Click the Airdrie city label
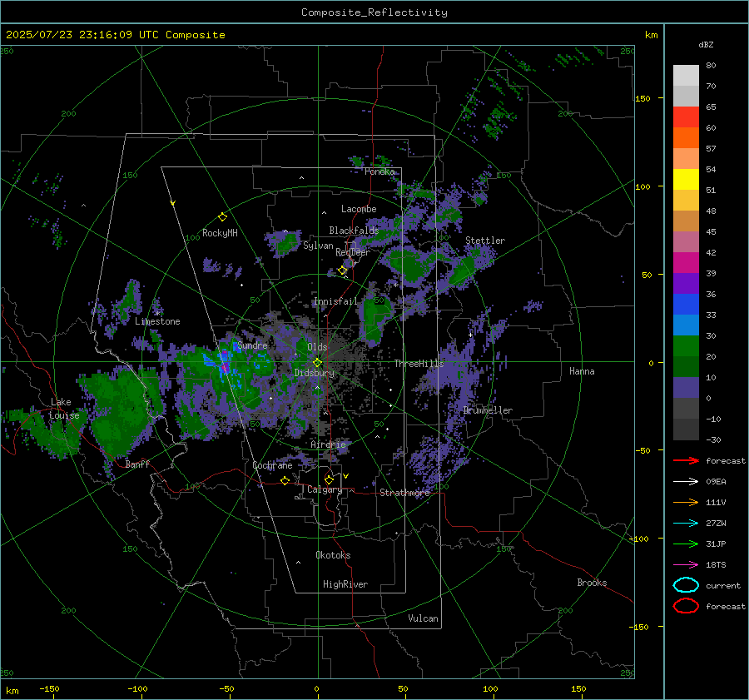 [x=328, y=444]
